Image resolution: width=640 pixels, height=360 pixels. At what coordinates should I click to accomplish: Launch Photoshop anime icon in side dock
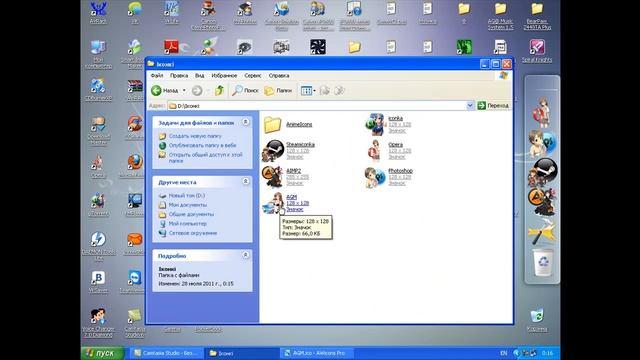pyautogui.click(x=542, y=142)
